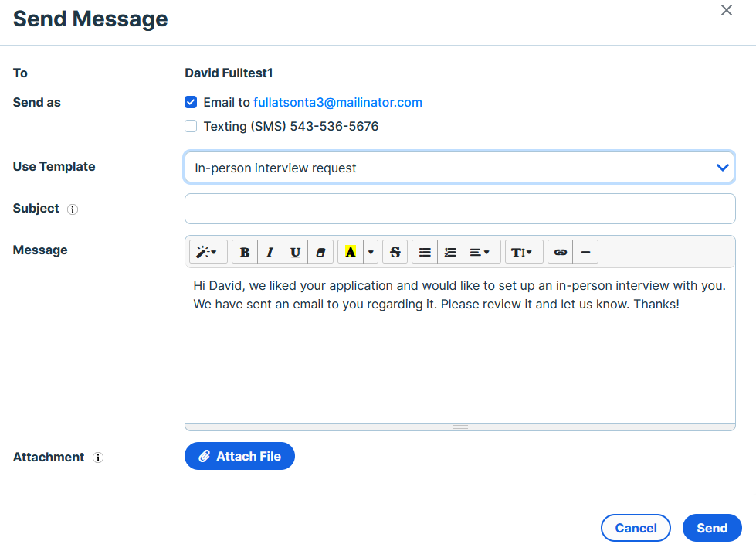Apply strikethrough to selected text
This screenshot has width=756, height=558.
click(395, 252)
